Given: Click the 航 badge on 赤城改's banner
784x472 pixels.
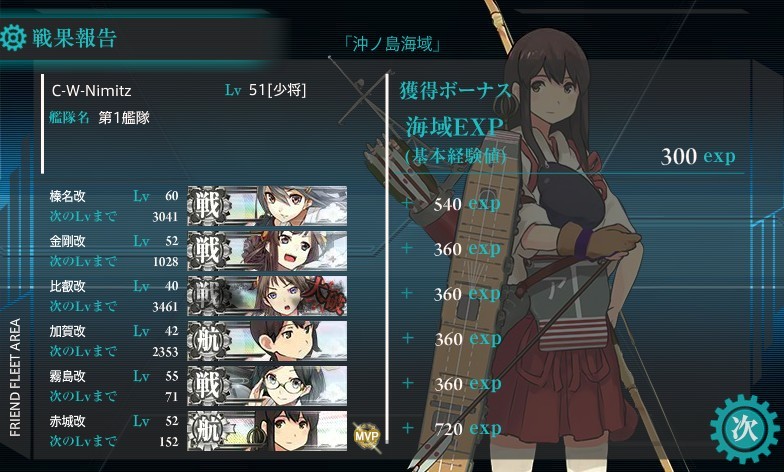Looking at the screenshot, I should pyautogui.click(x=208, y=430).
